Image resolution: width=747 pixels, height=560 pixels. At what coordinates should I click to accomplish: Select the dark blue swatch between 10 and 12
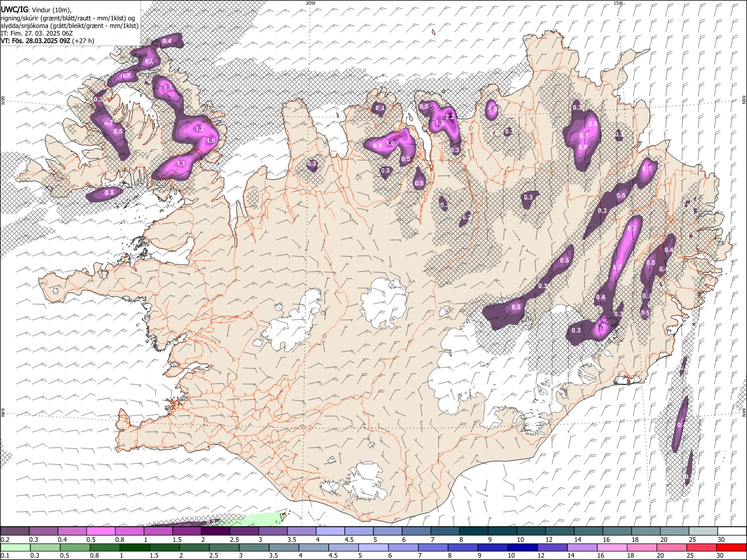(x=522, y=547)
